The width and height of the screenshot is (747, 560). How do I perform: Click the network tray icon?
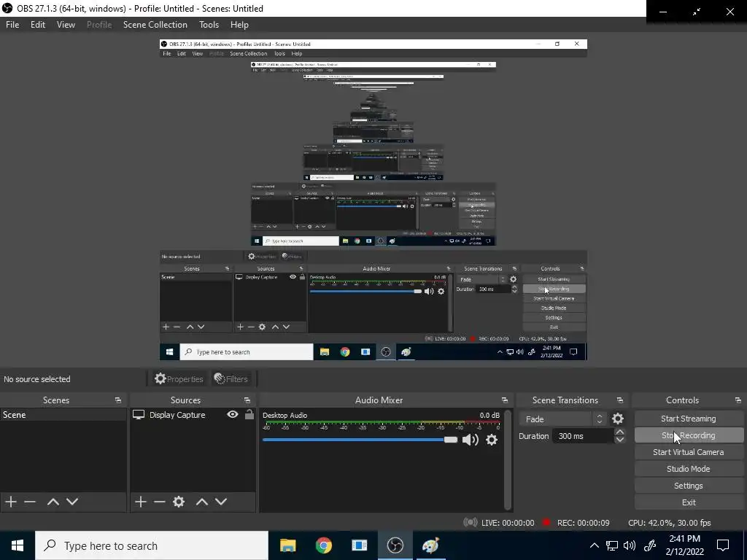click(612, 545)
